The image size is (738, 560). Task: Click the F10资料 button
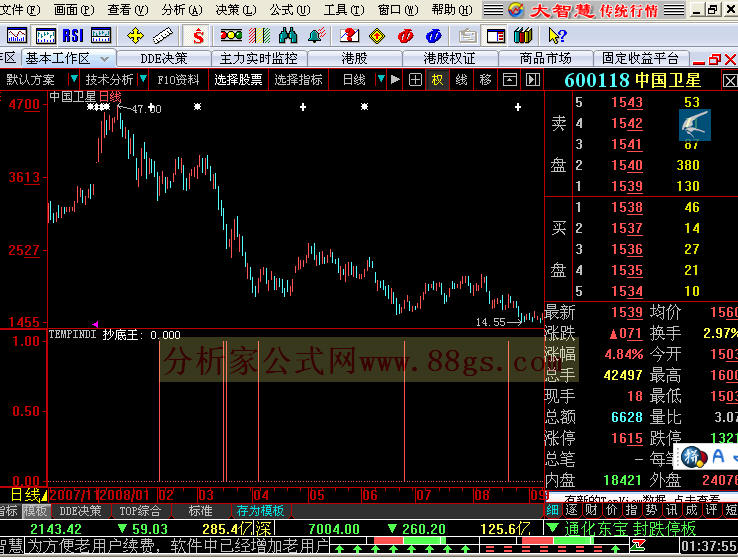178,80
